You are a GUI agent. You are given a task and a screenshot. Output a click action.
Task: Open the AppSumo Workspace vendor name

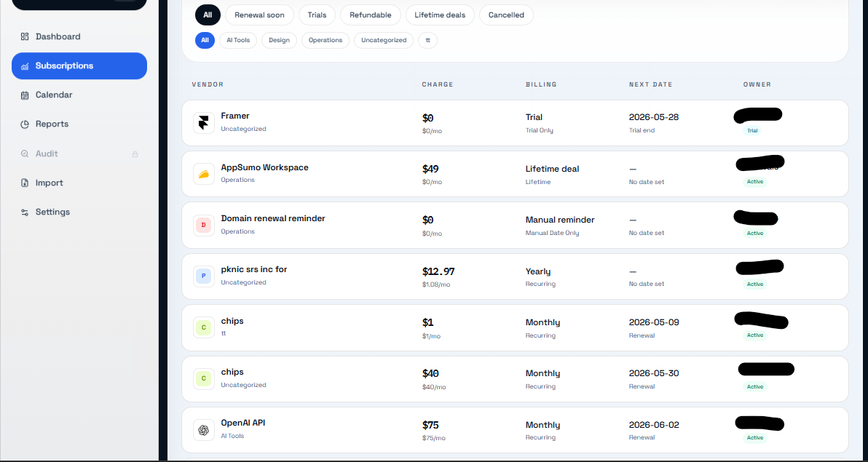(x=264, y=167)
